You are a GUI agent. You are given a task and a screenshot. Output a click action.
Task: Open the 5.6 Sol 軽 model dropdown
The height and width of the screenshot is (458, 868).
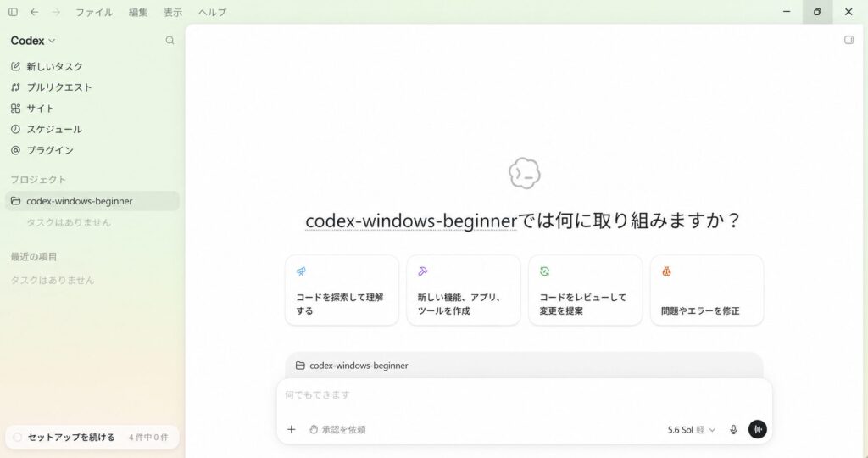692,430
